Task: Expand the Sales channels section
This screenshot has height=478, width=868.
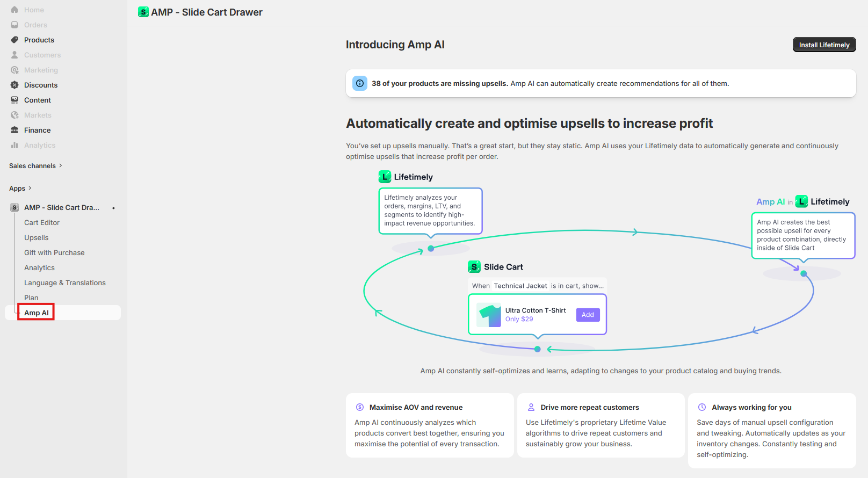Action: point(36,166)
